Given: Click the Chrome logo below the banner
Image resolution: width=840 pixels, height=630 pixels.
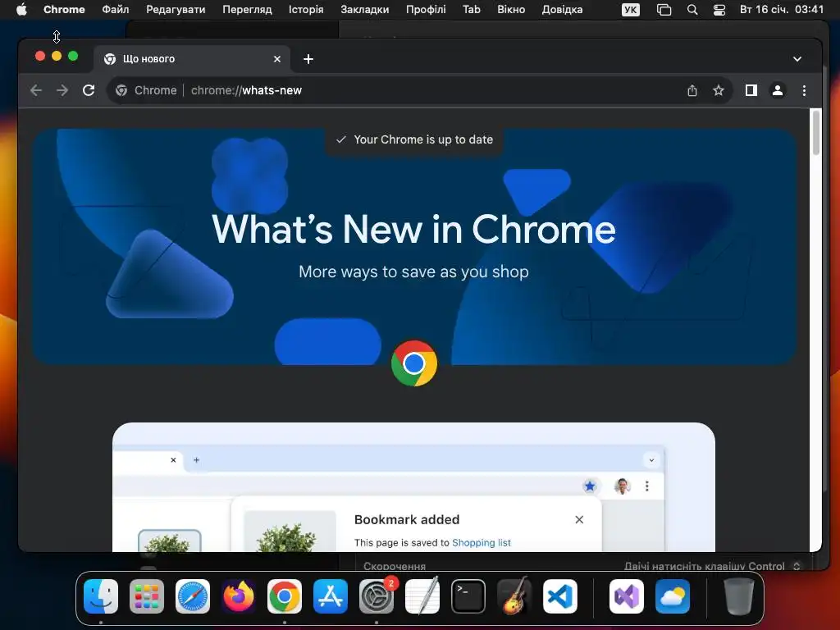Looking at the screenshot, I should click(414, 363).
